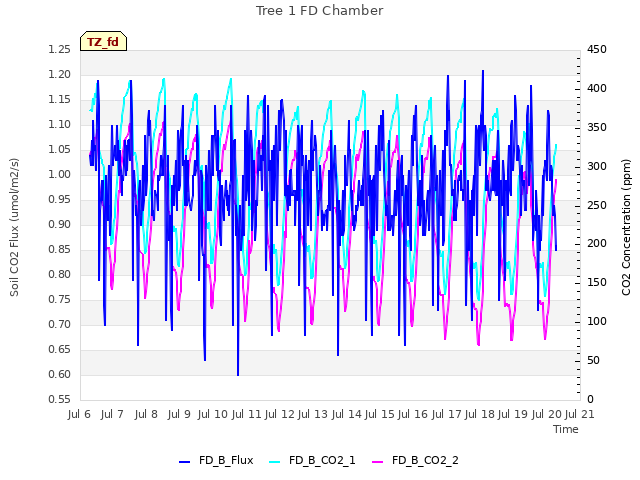Screen dimensions: 640x480
Task: Click the Jul 11 x-axis tick label
Action: (247, 414)
